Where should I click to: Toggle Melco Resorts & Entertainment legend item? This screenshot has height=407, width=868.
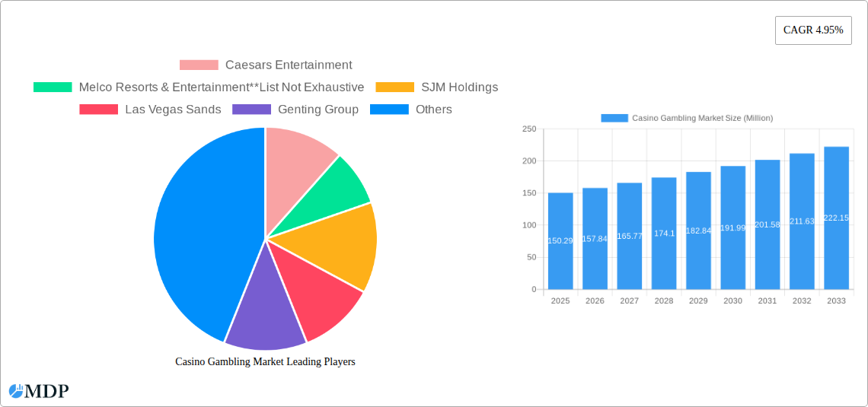[x=53, y=87]
